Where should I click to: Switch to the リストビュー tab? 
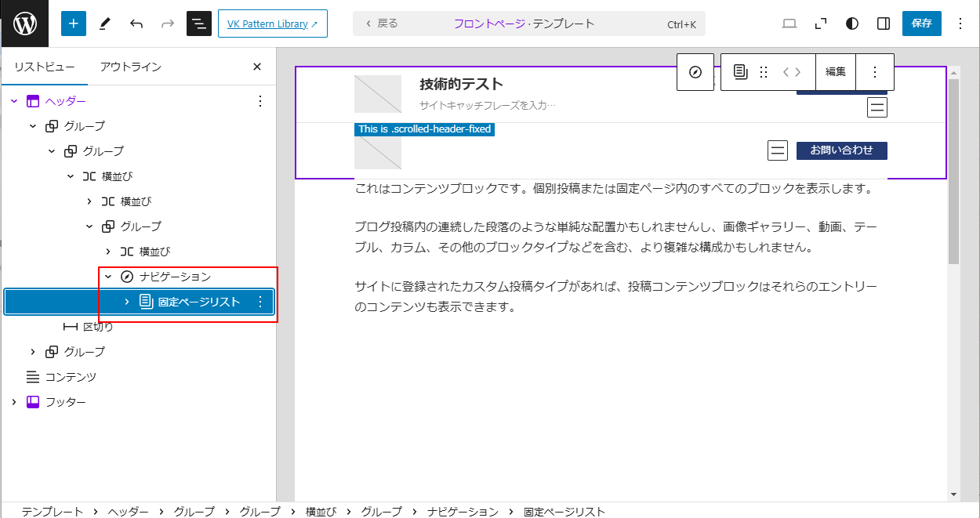44,67
